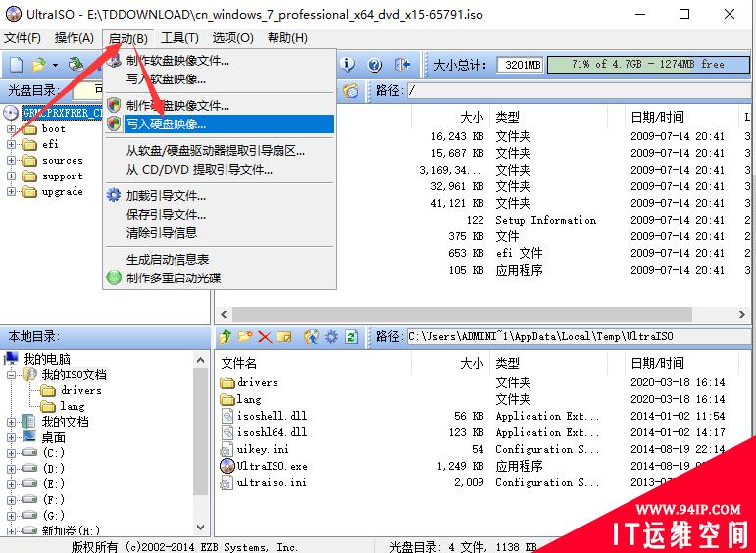Select 从软盘/硬盘驱动器提取引导扇区...
The width and height of the screenshot is (756, 553).
point(220,151)
